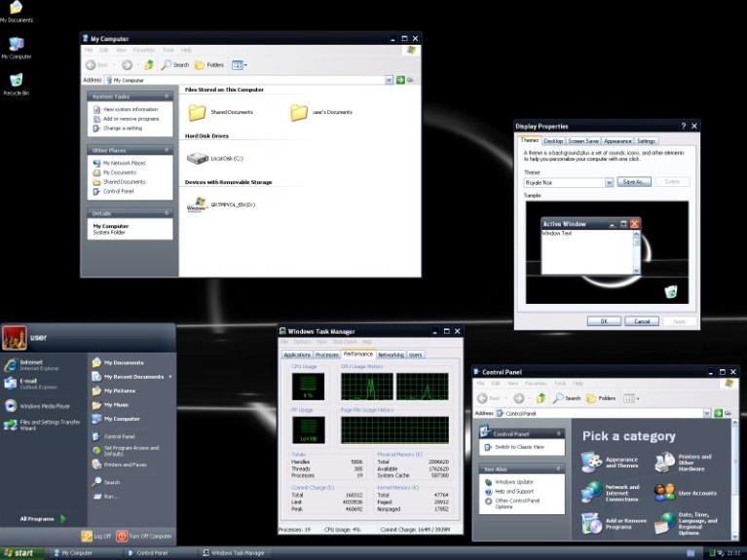
Task: Open Add or Remove Programs category
Action: 615,523
